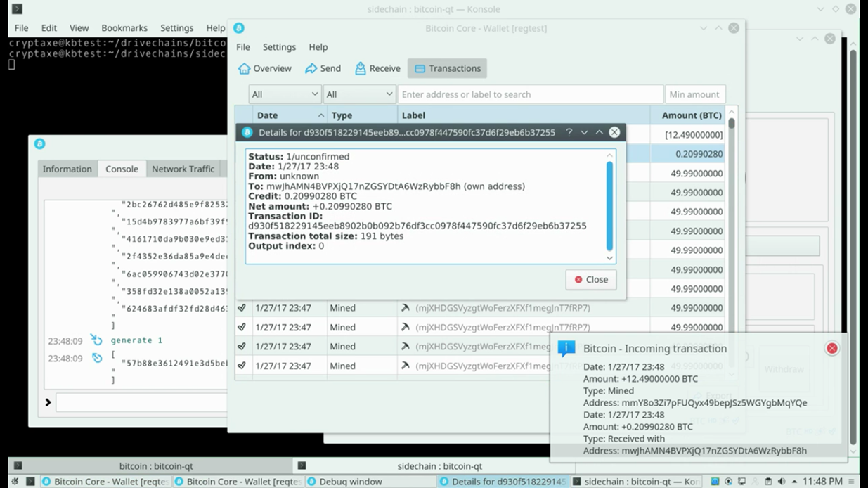
Task: Open the Overview tab in Bitcoin Core wallet
Action: 264,68
